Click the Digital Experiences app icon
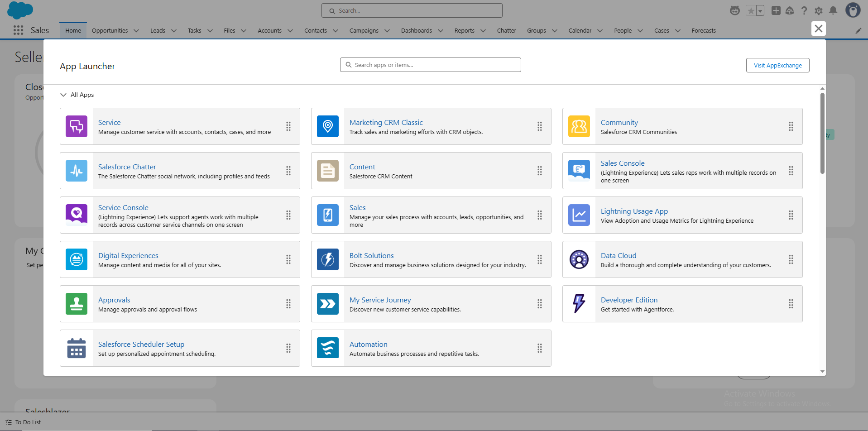Screen dimensions: 868x431 [77, 259]
